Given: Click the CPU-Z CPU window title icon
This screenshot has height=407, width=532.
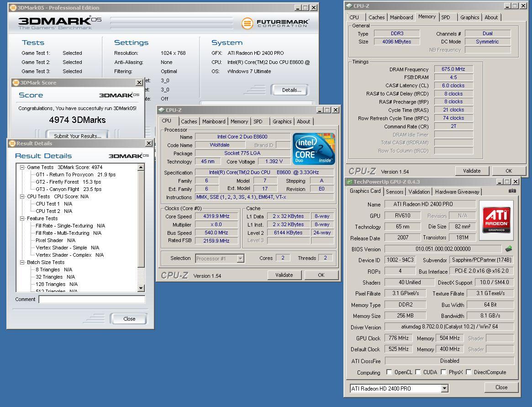Looking at the screenshot, I should click(162, 110).
